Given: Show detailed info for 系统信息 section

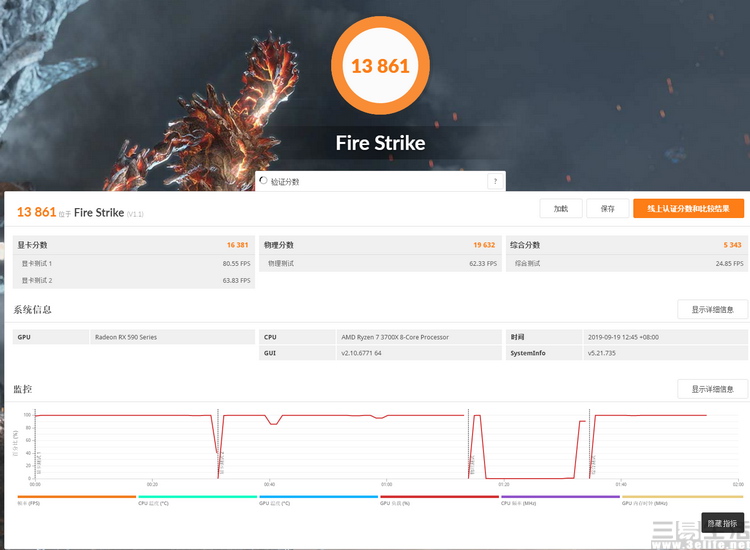Looking at the screenshot, I should tap(712, 309).
